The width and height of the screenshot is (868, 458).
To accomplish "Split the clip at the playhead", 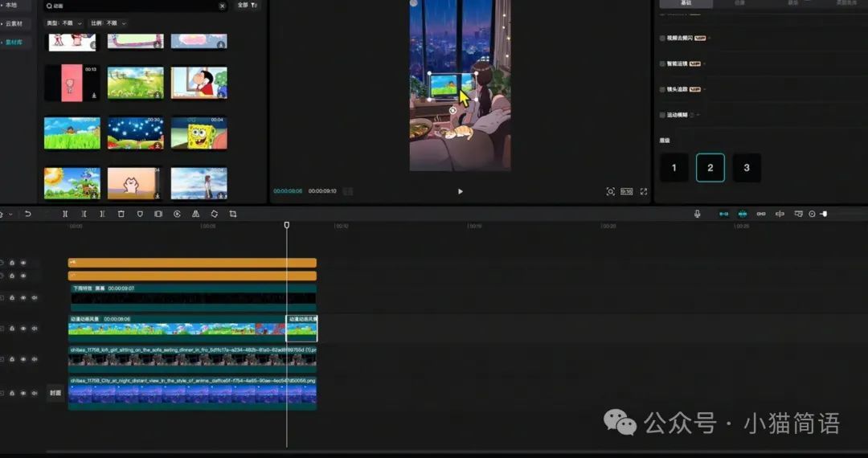I will pyautogui.click(x=65, y=214).
